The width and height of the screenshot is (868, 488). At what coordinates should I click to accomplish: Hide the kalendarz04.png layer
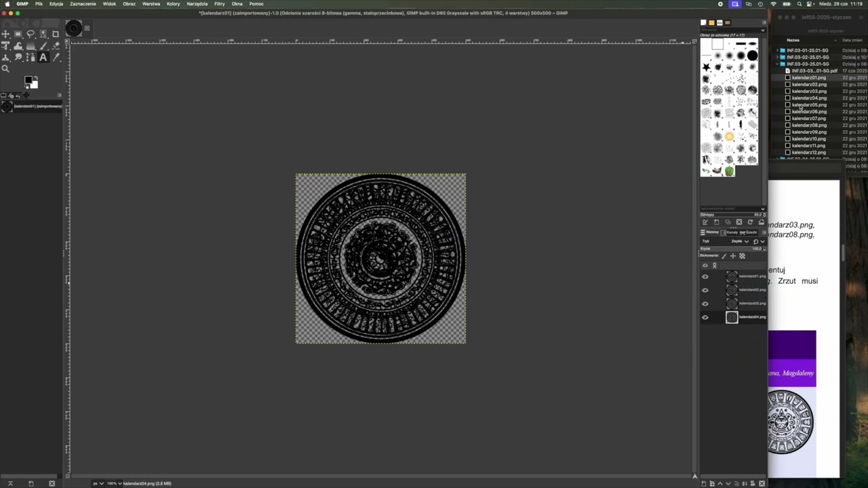tap(705, 317)
